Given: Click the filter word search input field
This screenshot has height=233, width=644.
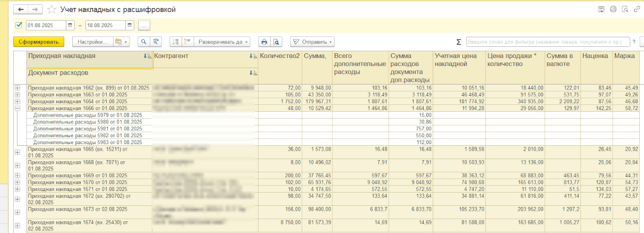Looking at the screenshot, I should [547, 42].
